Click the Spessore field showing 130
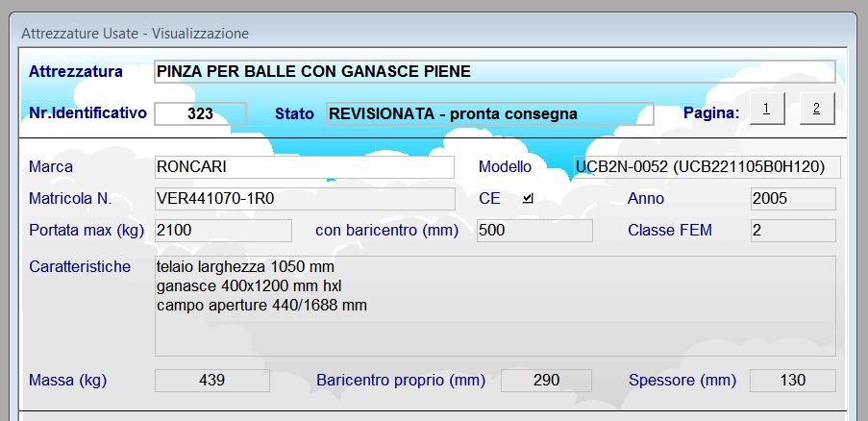This screenshot has height=421, width=868. 793,381
